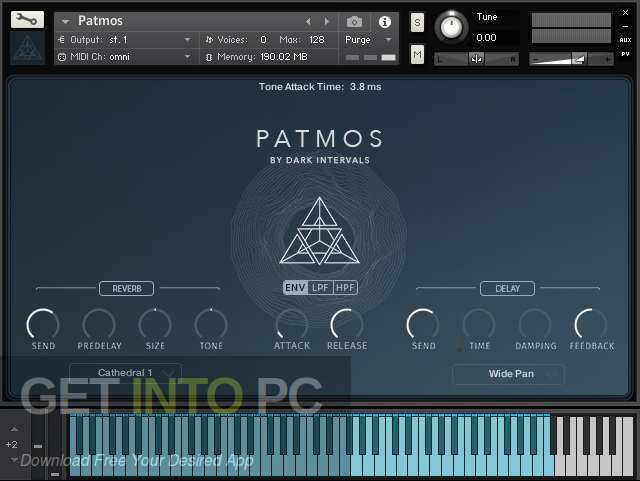Click the MIDI channel icon beside MIDI Ch
640x481 pixels.
(x=62, y=57)
